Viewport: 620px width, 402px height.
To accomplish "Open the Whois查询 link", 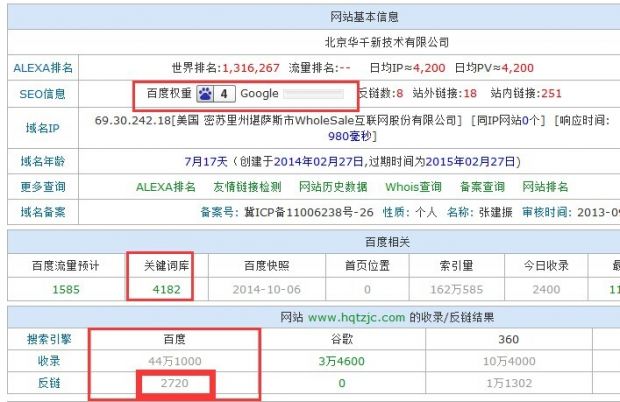I will pos(413,187).
